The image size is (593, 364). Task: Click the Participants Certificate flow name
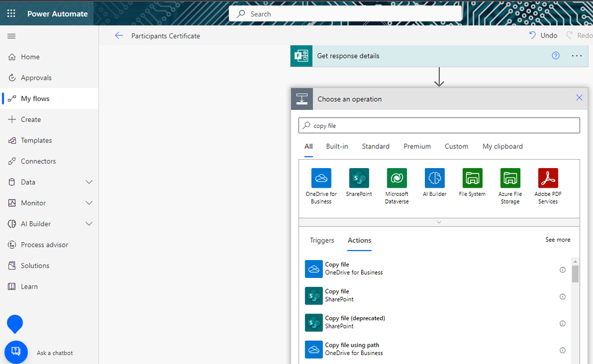(166, 36)
